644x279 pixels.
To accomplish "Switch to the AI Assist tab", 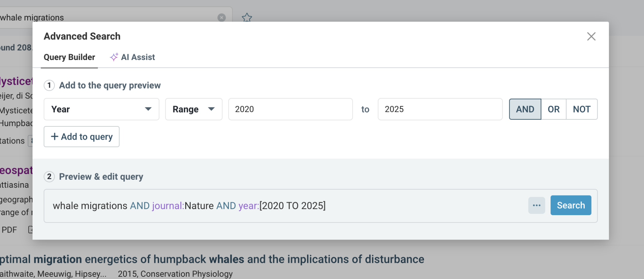I will point(132,57).
